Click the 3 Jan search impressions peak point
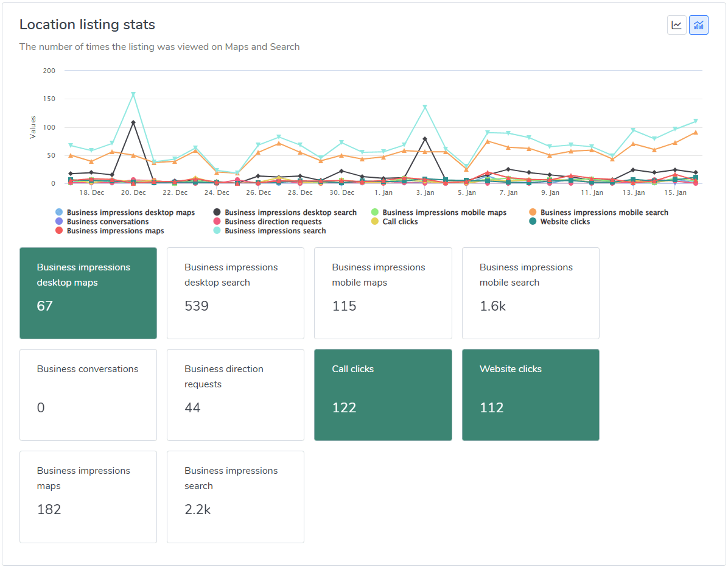Viewport: 728px width, 567px height. [x=425, y=107]
